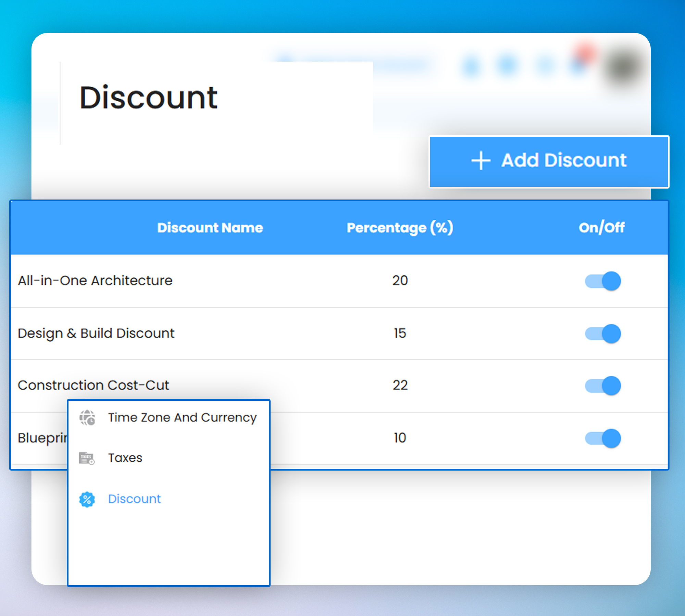Viewport: 685px width, 616px height.
Task: Click the 22 percentage value for Construction Cost-Cut
Action: click(x=400, y=385)
